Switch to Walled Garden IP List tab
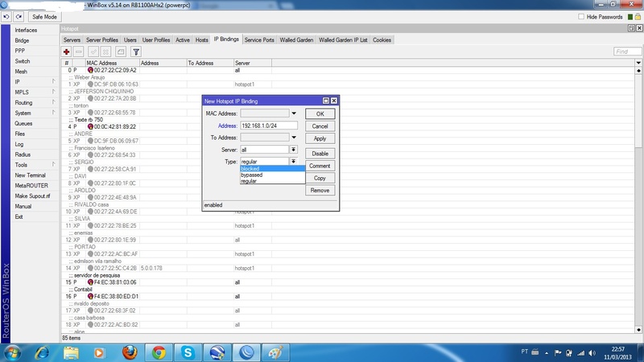 tap(343, 39)
